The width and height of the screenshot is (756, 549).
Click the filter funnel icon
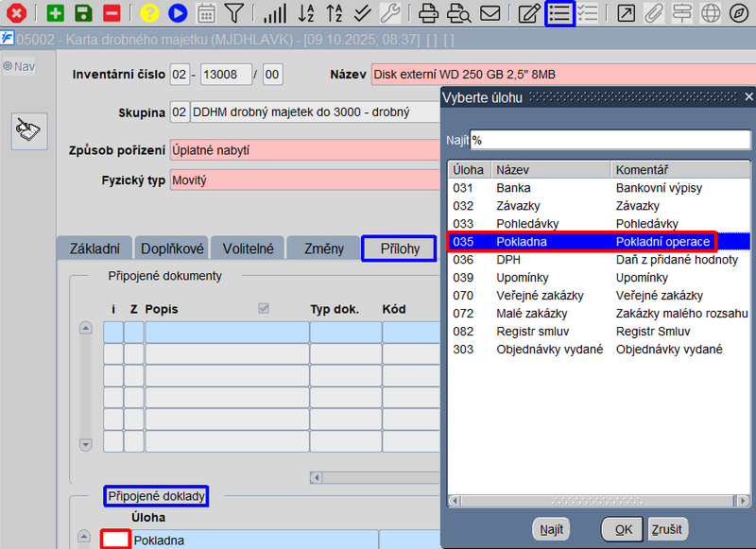(x=234, y=13)
